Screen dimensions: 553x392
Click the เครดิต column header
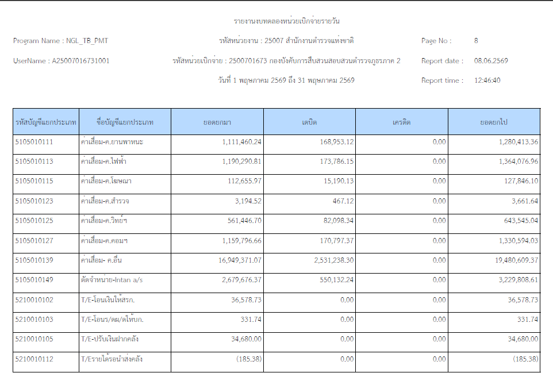[402, 122]
